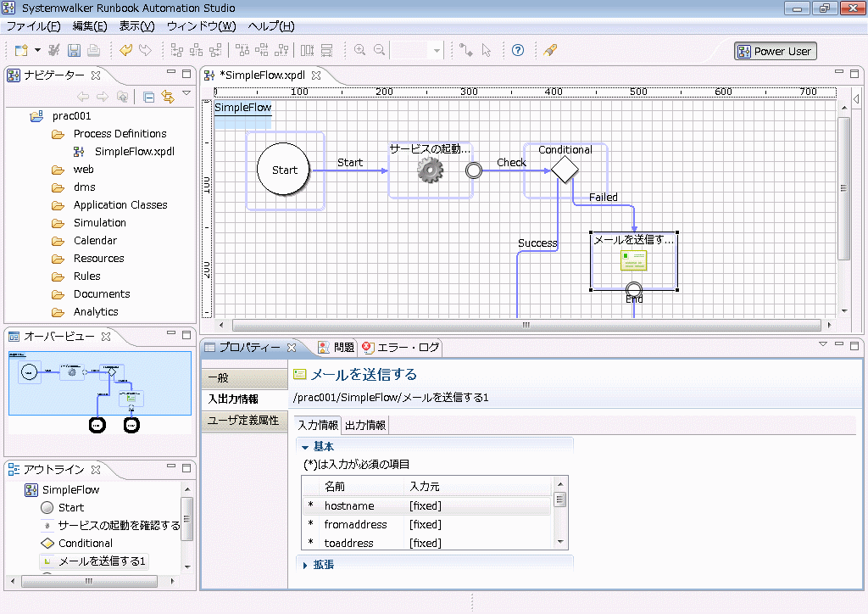Select the *SimpleFlow.xpdl editor tab
The height and width of the screenshot is (614, 868).
click(x=262, y=75)
